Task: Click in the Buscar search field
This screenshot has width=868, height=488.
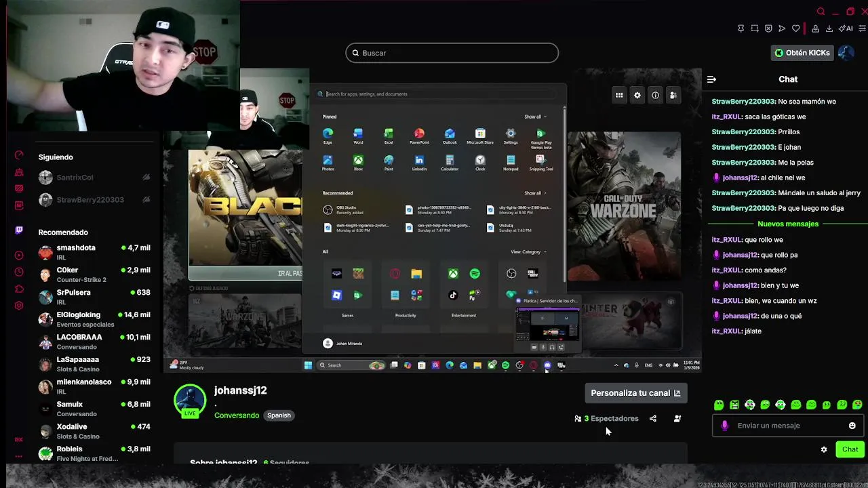Action: coord(452,53)
